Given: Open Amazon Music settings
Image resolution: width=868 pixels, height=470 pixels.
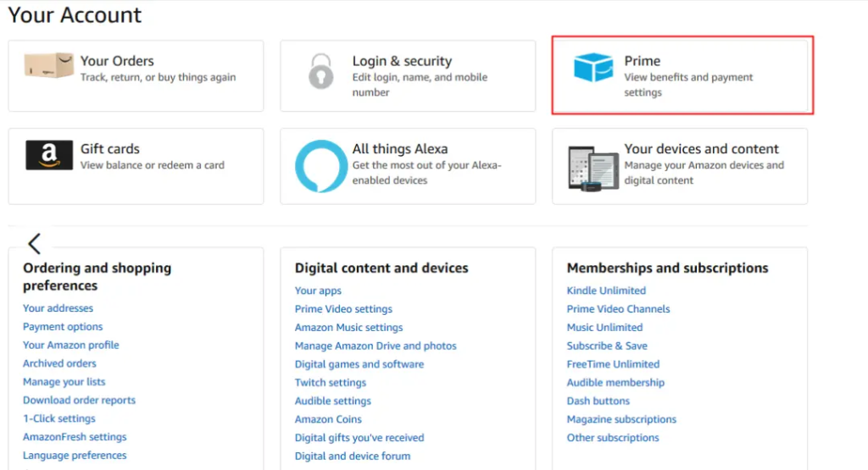Looking at the screenshot, I should click(x=348, y=328).
